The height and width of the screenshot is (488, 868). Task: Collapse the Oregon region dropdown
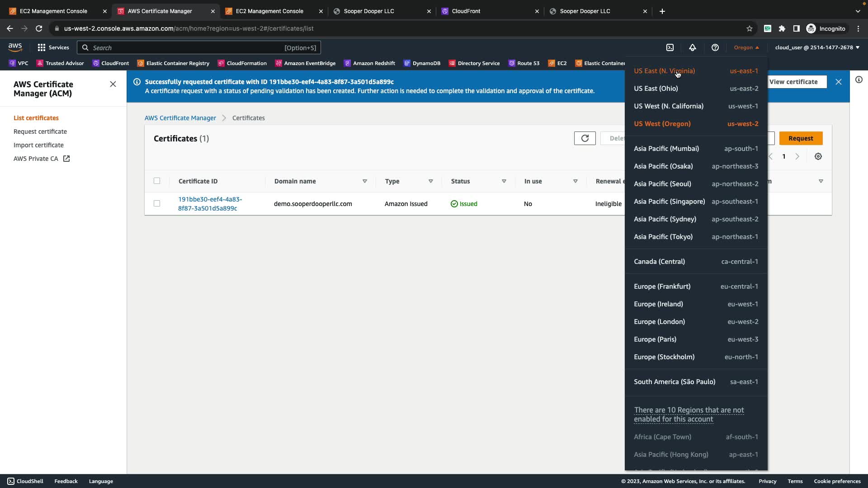(746, 47)
